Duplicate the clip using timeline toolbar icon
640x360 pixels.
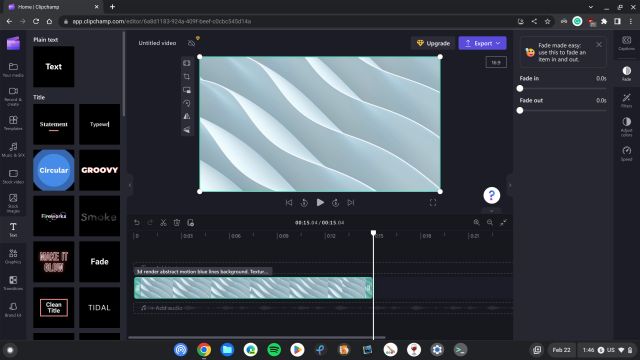[x=190, y=222]
